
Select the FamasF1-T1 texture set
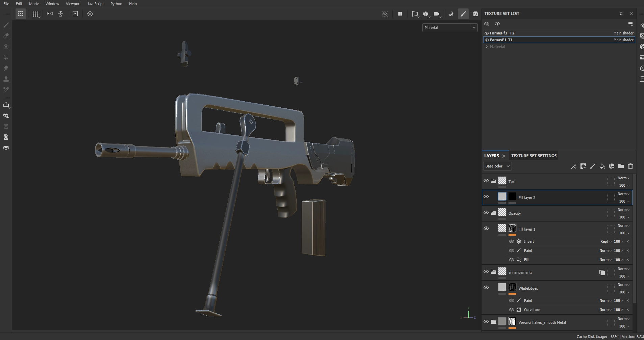[501, 40]
